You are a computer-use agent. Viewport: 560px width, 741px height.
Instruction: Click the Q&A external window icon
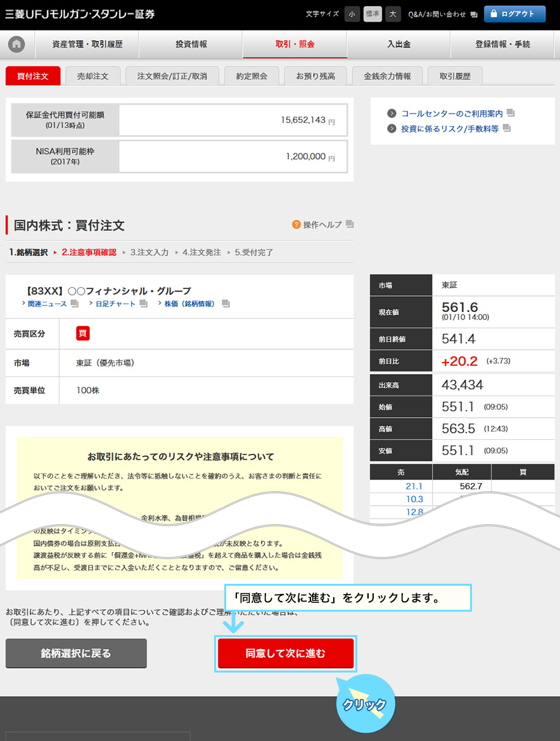pos(474,15)
